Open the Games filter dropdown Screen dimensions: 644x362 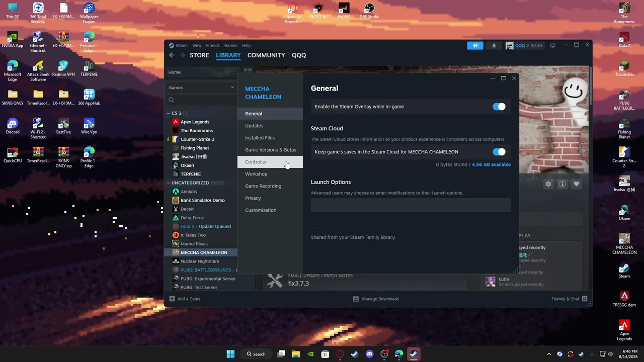point(201,87)
